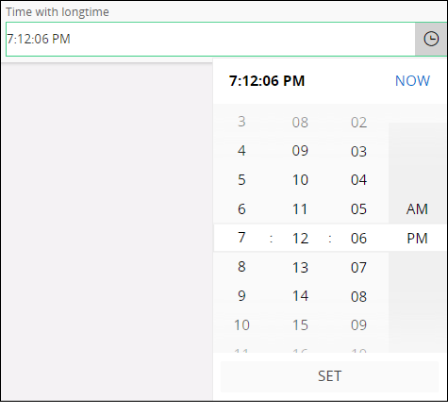Click the NOW link
Screen dimensions: 448x402
tap(412, 81)
